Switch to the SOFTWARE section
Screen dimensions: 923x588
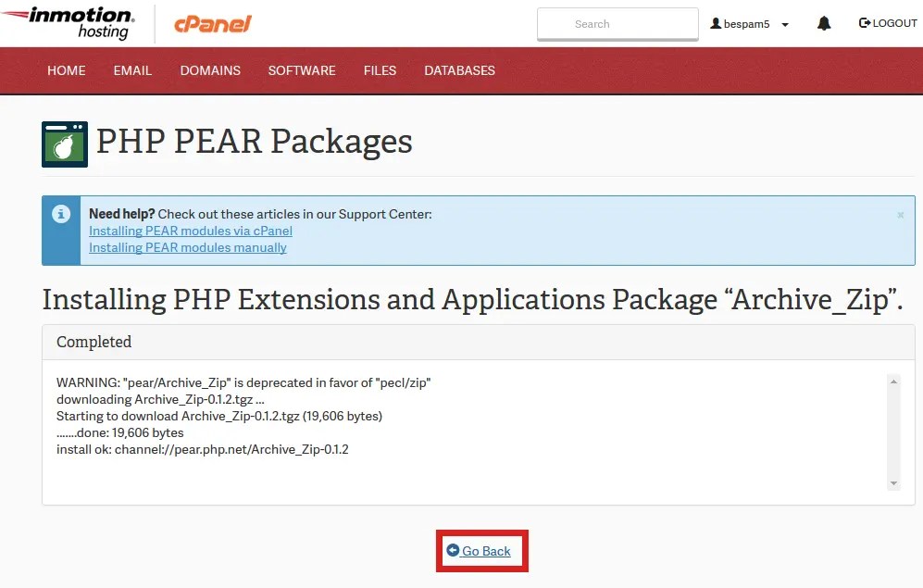[x=301, y=70]
